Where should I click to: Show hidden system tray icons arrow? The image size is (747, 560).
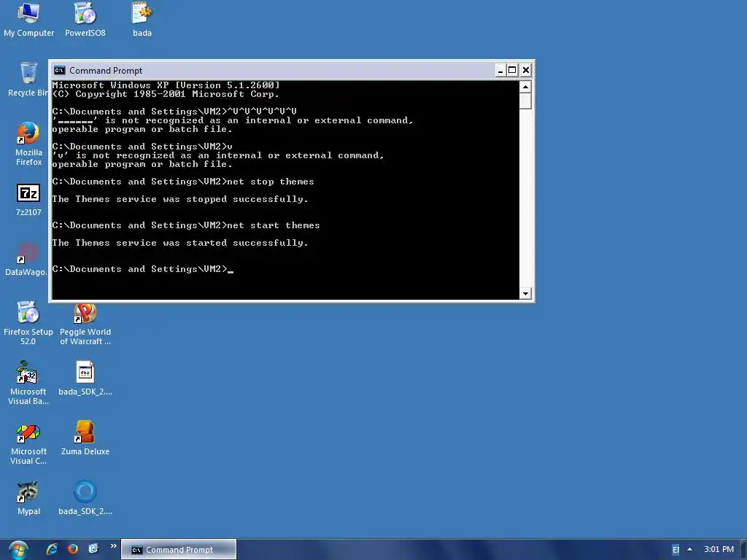point(689,550)
